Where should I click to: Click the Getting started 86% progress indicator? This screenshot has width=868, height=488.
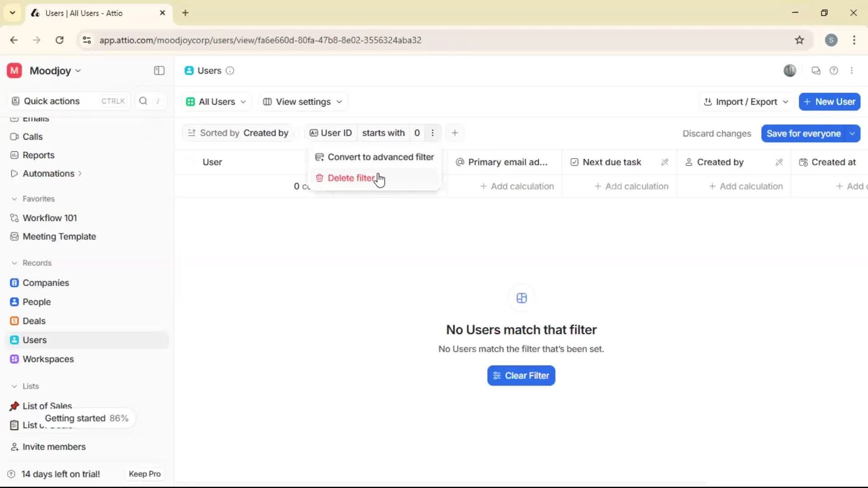pyautogui.click(x=87, y=418)
